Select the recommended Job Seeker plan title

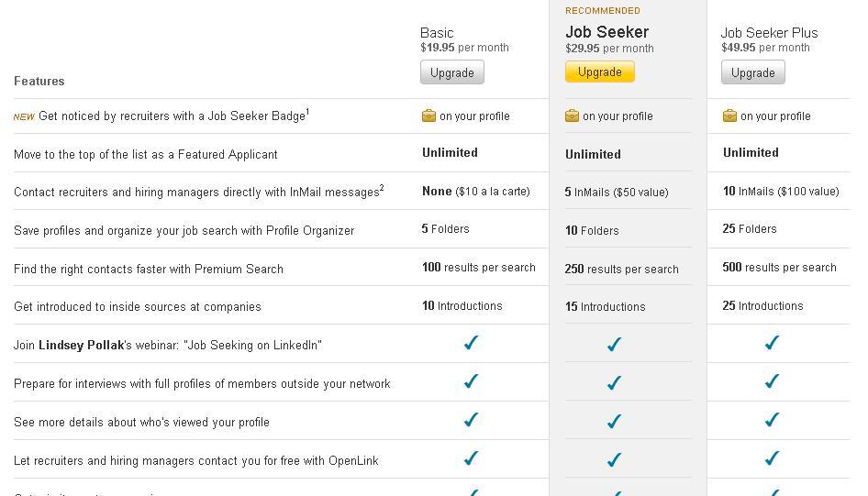click(606, 32)
